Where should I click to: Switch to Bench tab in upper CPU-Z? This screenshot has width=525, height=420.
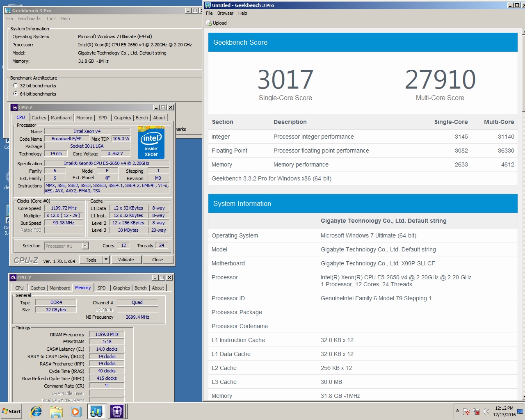tap(142, 118)
